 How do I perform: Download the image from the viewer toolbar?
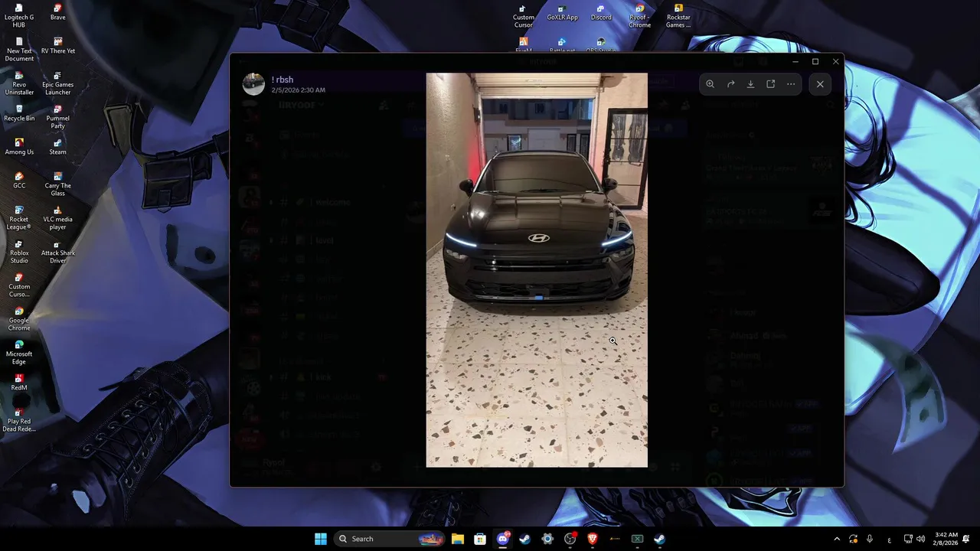(x=750, y=84)
